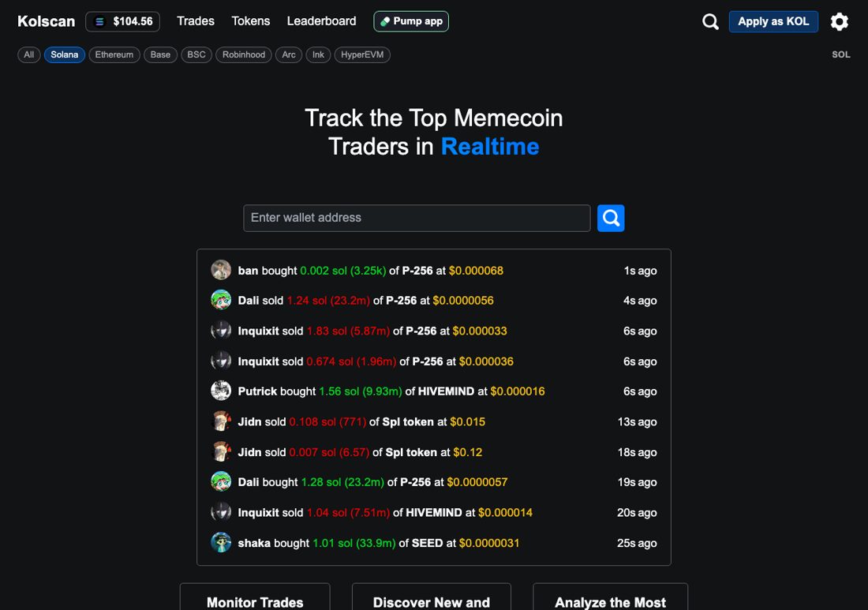Click the Kolscan logo

click(x=46, y=21)
